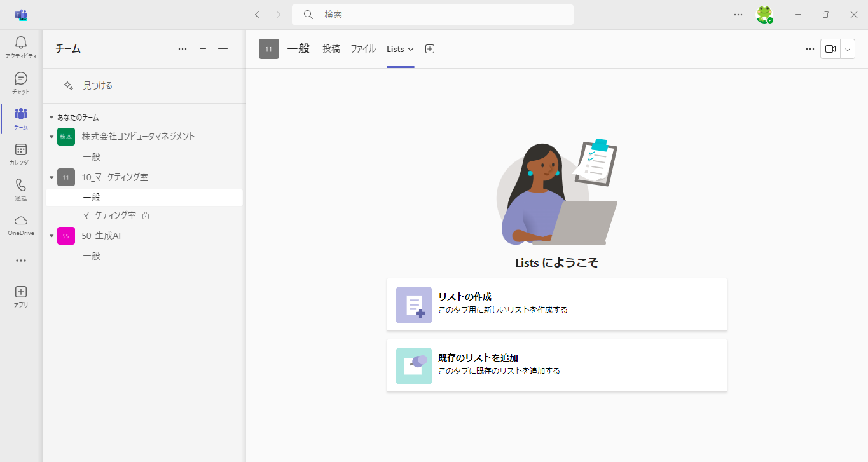Collapse the 50_生成AI team
This screenshot has height=462, width=868.
[52, 236]
